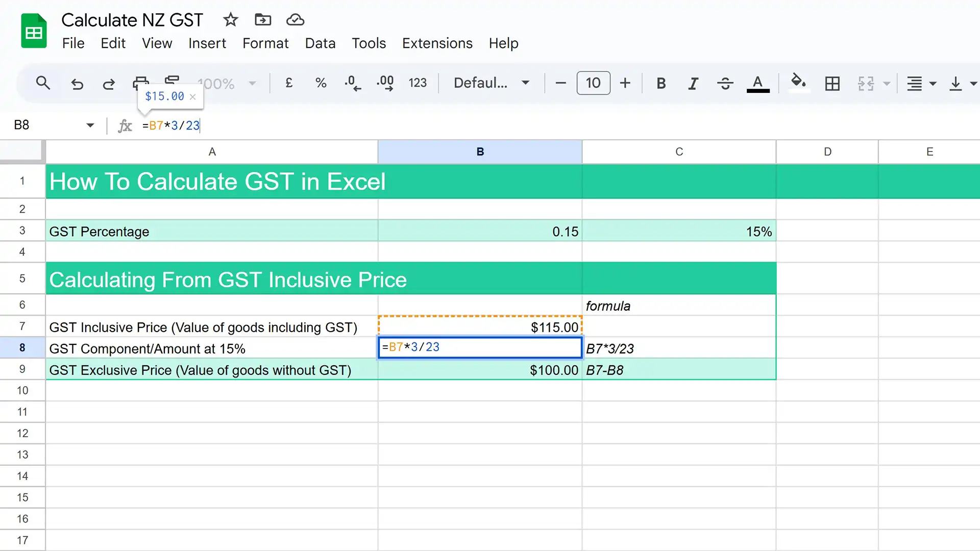The width and height of the screenshot is (980, 551).
Task: Decrease decimal places
Action: coord(352,83)
